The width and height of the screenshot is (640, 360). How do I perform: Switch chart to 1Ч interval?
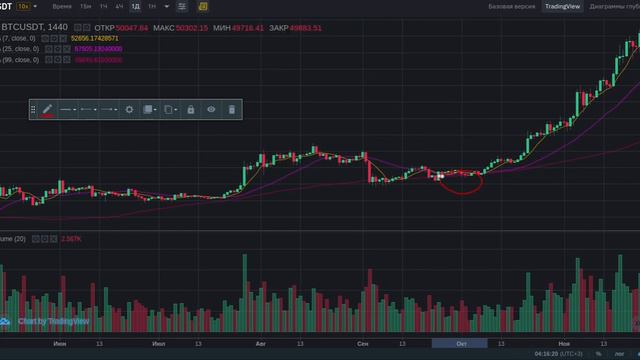coord(104,7)
